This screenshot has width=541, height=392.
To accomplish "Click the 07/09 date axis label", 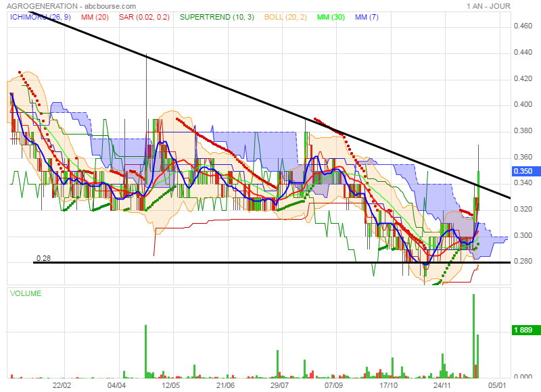I will (333, 385).
